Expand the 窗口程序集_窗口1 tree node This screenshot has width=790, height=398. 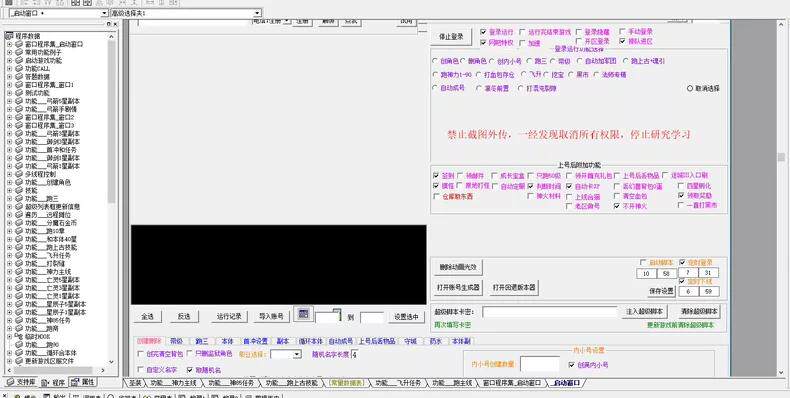pos(9,85)
